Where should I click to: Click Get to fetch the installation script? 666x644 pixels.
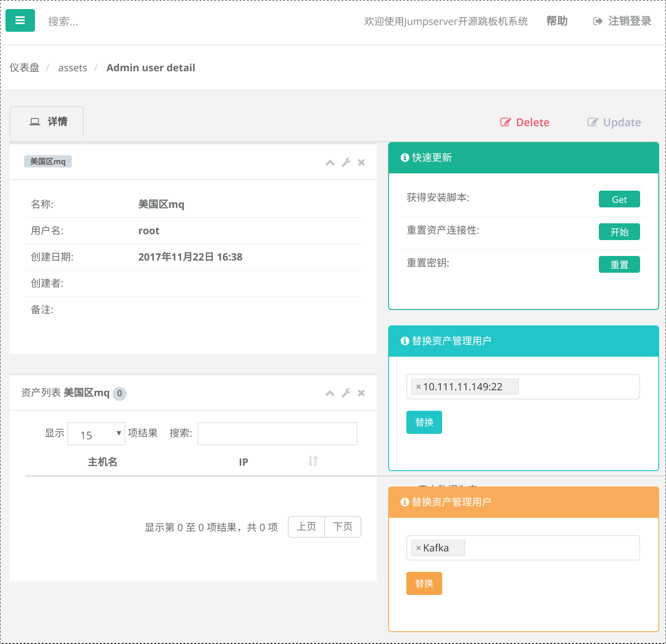[x=619, y=199]
